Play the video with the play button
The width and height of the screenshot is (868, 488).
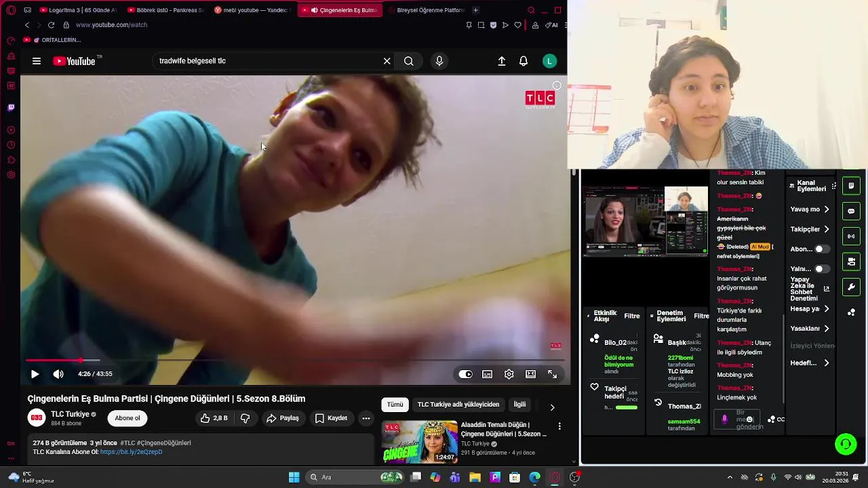coord(35,374)
